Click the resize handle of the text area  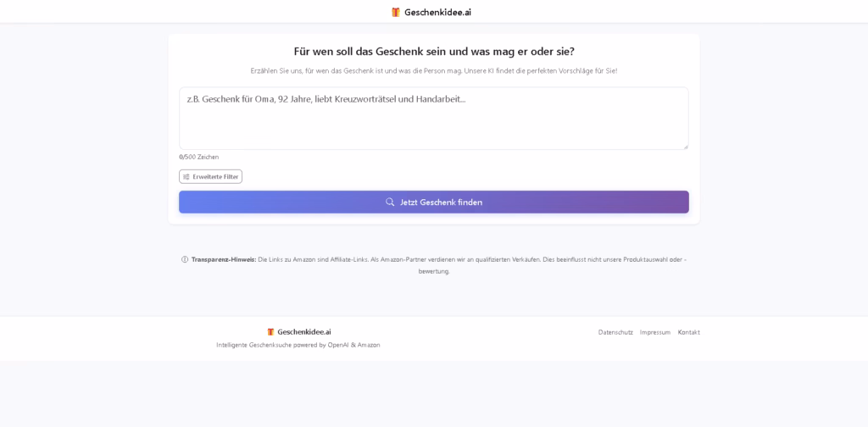tap(686, 147)
